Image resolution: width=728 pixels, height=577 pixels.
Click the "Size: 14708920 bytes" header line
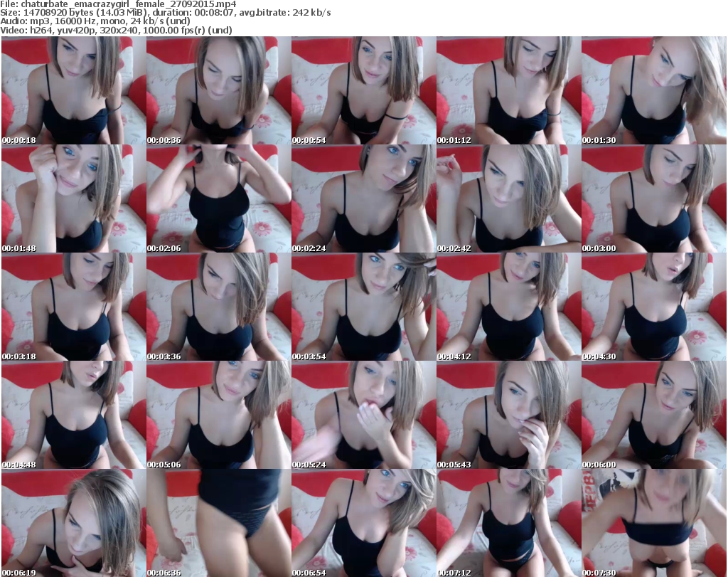tap(165, 13)
